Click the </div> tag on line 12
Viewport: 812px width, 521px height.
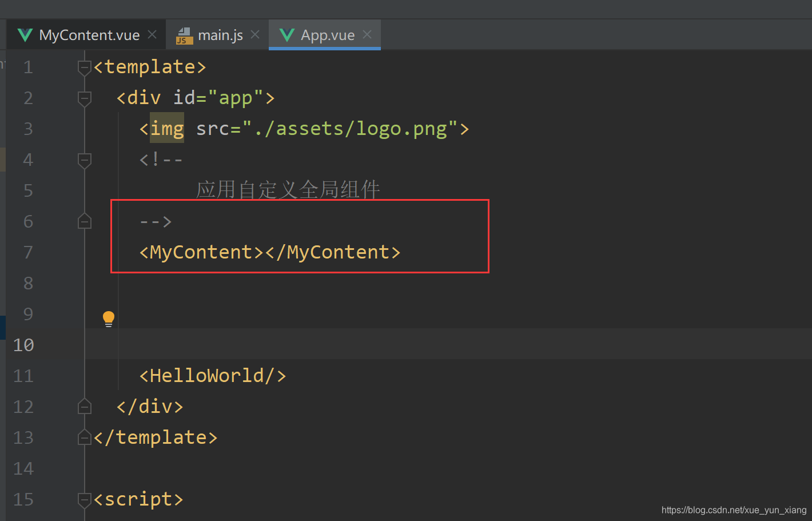pos(150,407)
